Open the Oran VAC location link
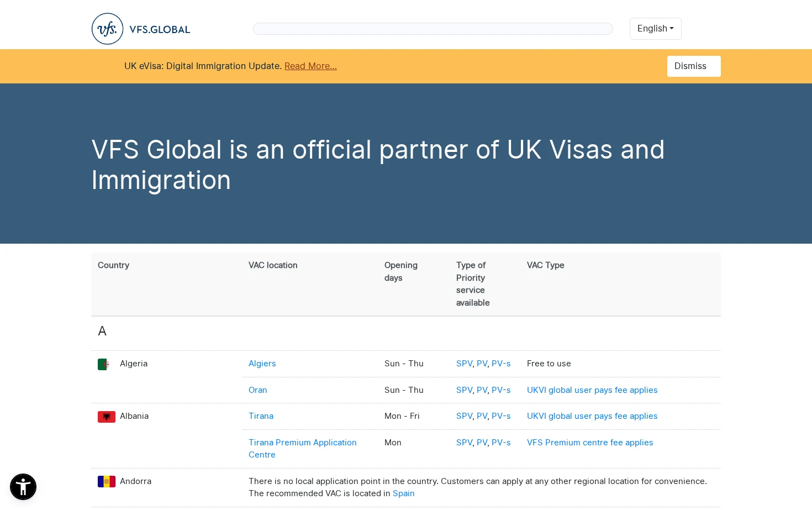 [257, 390]
